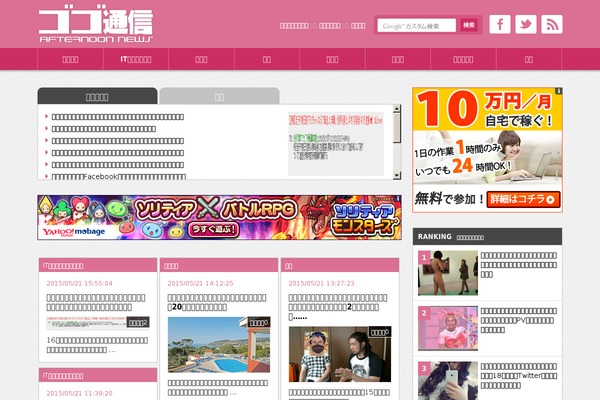
Task: Click the headline list's scroll-up arrow
Action: [397, 109]
